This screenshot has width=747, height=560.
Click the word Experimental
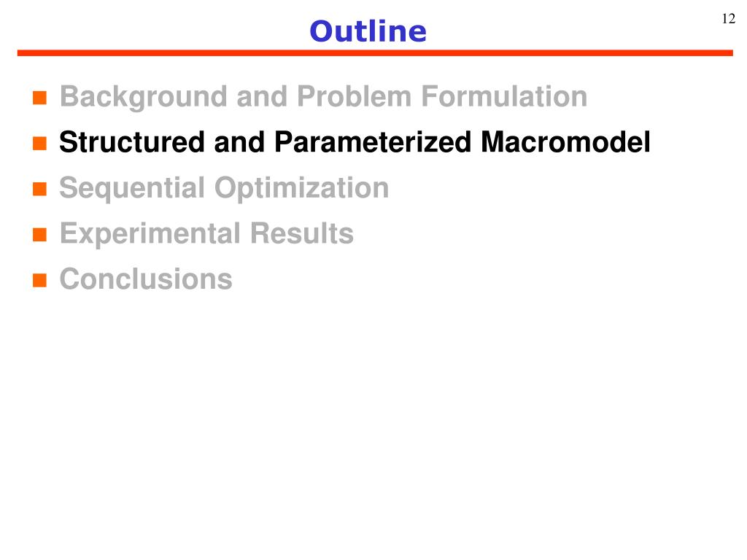click(x=150, y=234)
